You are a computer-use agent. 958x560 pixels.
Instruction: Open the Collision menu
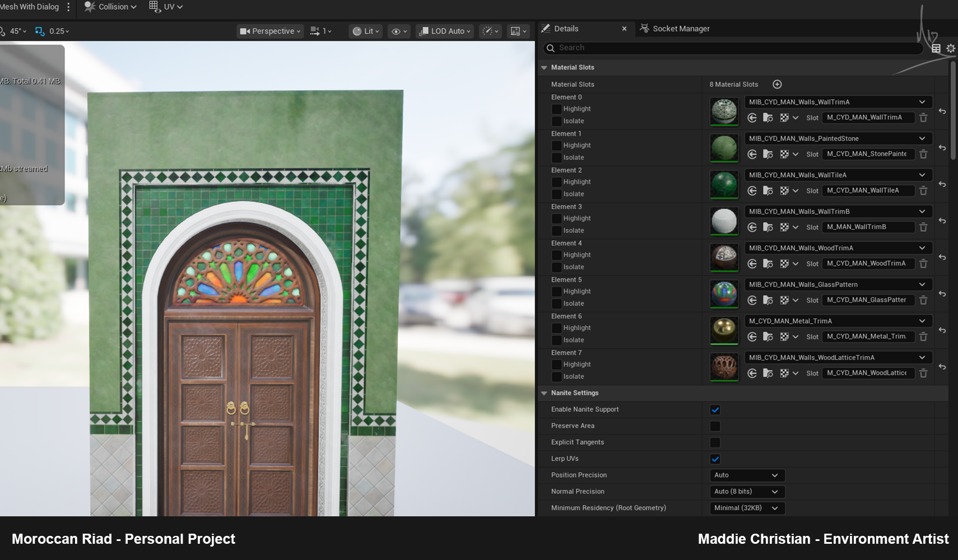(110, 7)
